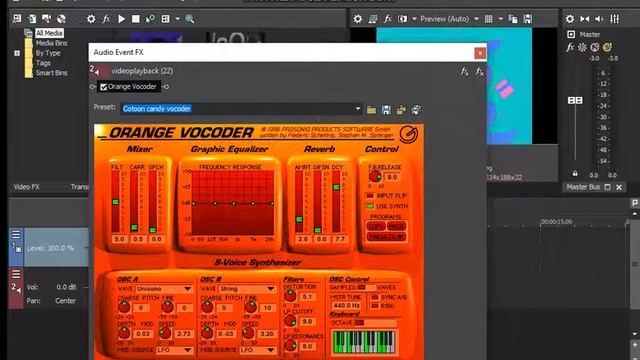Open the Overlays dropdown arrow beside grid icon
The image size is (640, 360).
[500, 19]
